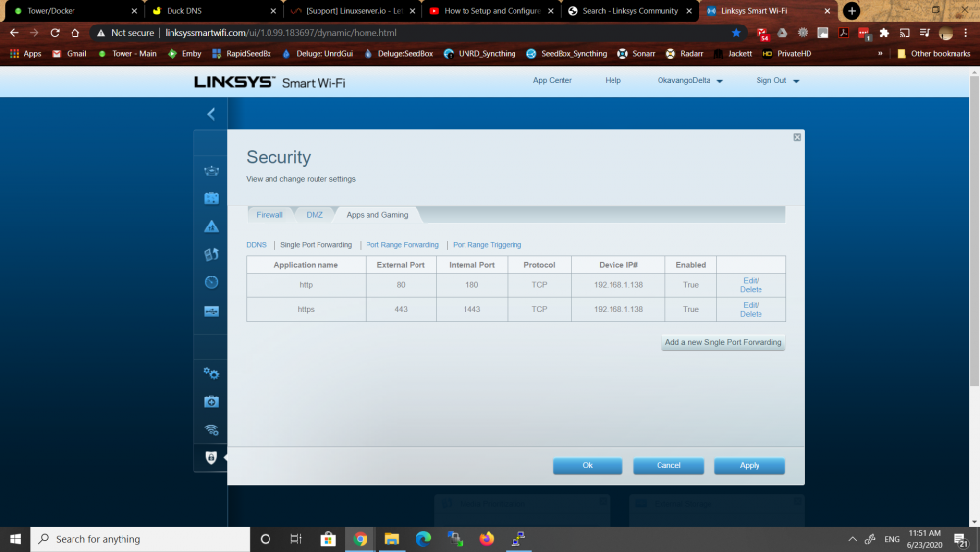Open Task View on the taskbar
Image resolution: width=980 pixels, height=552 pixels.
(296, 539)
